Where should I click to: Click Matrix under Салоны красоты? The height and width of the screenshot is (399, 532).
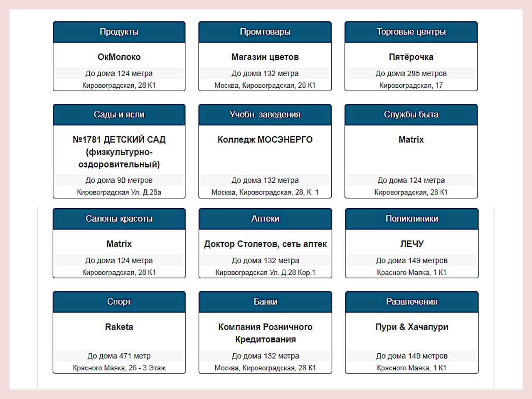(x=119, y=244)
